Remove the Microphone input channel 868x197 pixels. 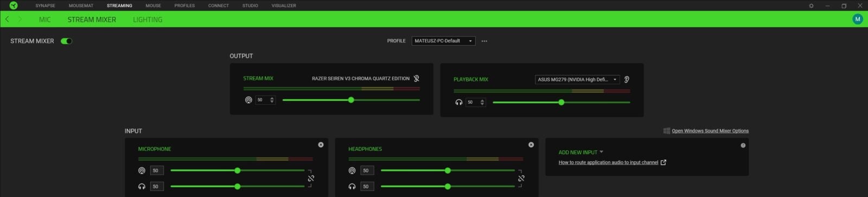(x=321, y=145)
